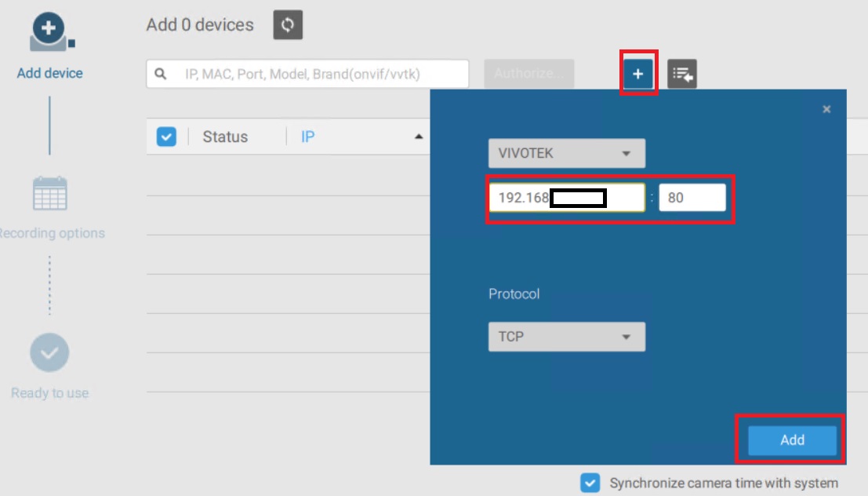The width and height of the screenshot is (868, 496).
Task: Toggle the select-all checkbox in table header
Action: tap(167, 137)
